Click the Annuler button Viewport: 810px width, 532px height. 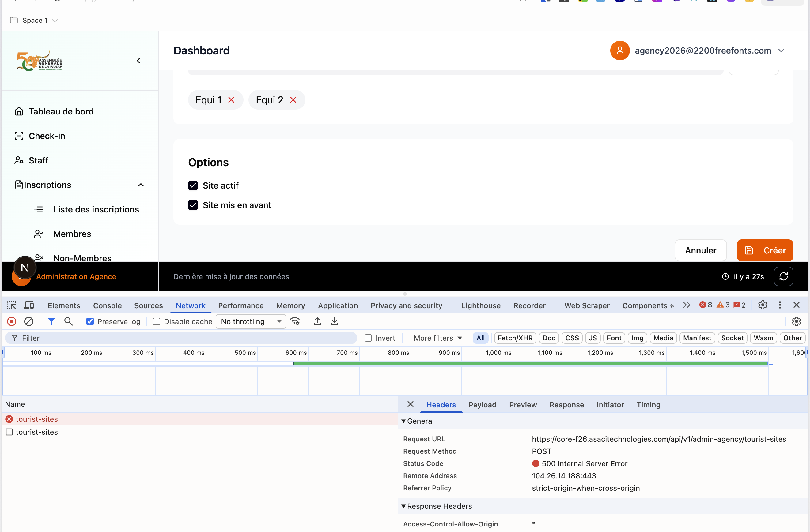click(700, 250)
